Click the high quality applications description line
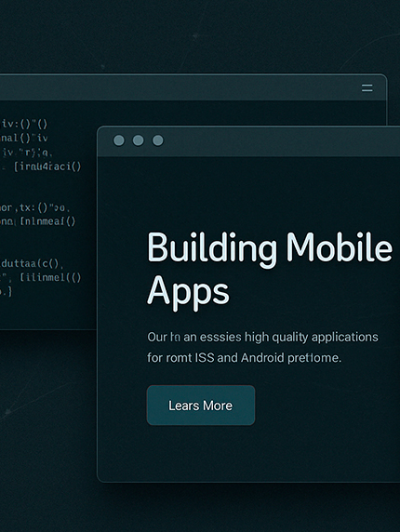Viewport: 400px width, 532px height. pos(262,338)
